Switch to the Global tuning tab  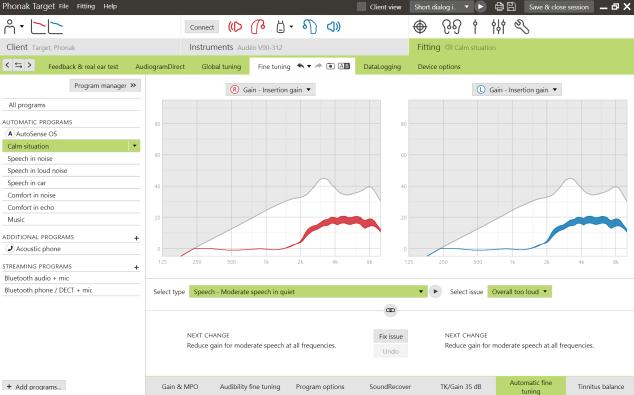pyautogui.click(x=221, y=67)
